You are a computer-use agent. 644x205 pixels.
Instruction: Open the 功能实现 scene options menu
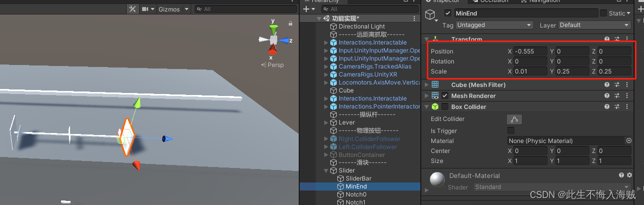(414, 18)
